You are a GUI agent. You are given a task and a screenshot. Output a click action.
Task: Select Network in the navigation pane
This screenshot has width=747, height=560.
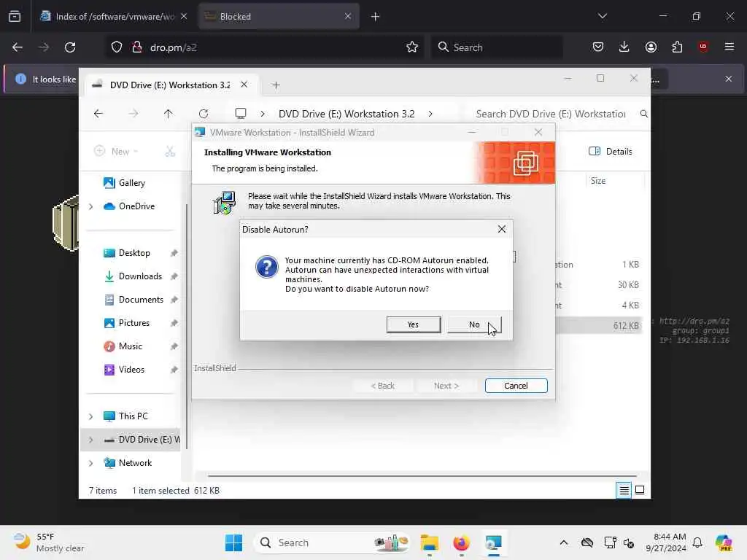click(x=135, y=463)
